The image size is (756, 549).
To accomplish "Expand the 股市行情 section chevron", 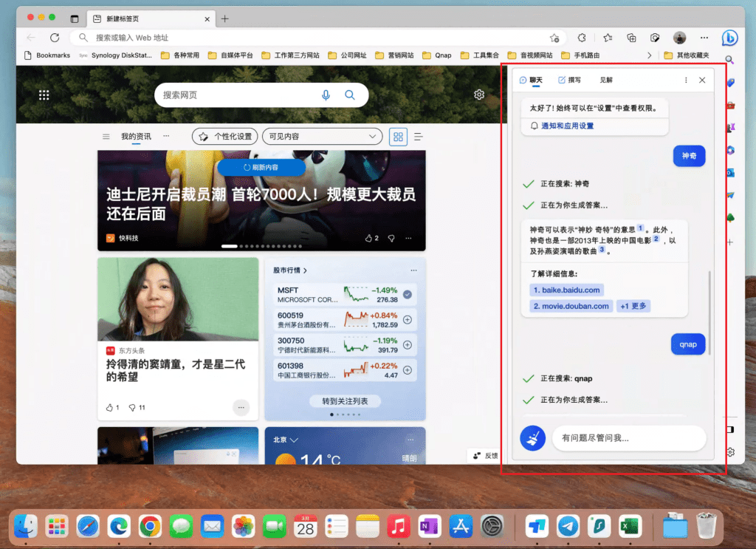I will (x=305, y=270).
